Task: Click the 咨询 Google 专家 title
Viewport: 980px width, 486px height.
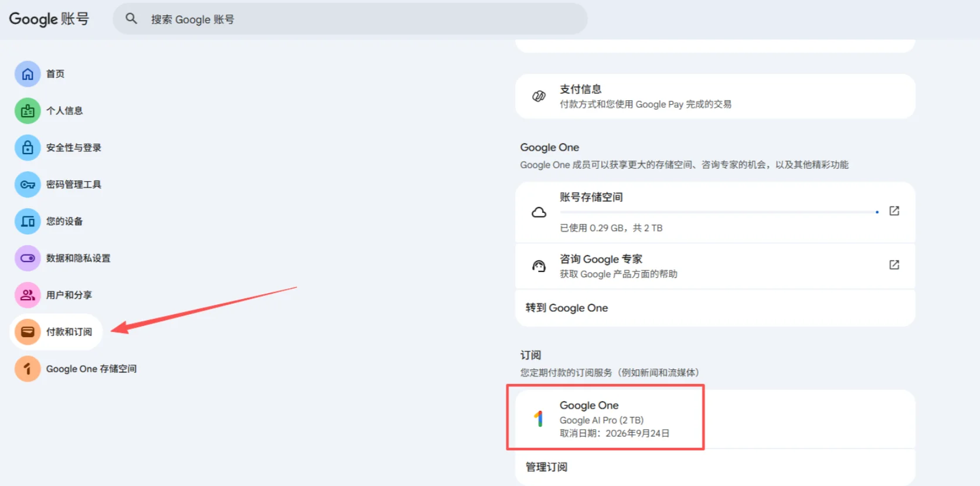Action: pos(601,259)
